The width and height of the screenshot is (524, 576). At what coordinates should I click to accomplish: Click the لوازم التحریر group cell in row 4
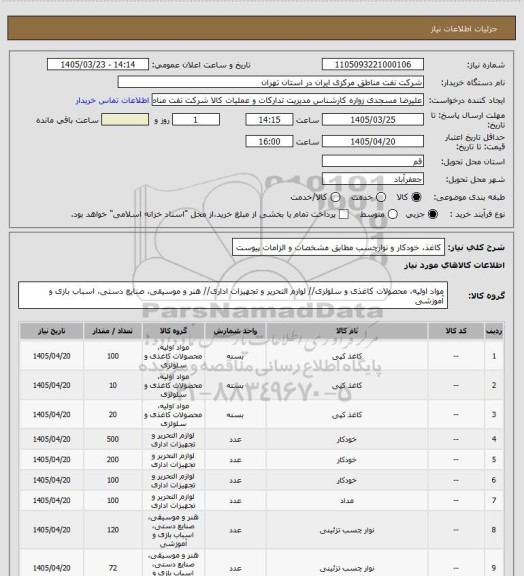tap(173, 440)
